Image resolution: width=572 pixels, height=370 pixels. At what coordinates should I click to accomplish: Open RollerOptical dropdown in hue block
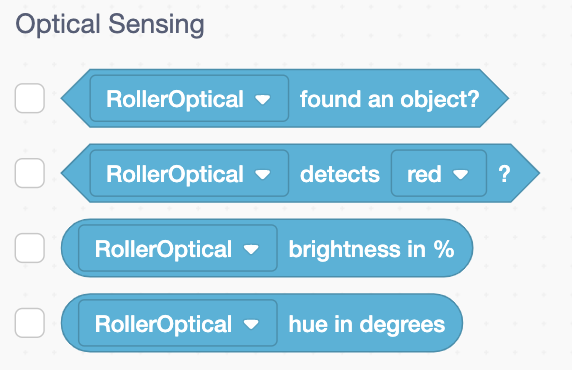point(178,323)
